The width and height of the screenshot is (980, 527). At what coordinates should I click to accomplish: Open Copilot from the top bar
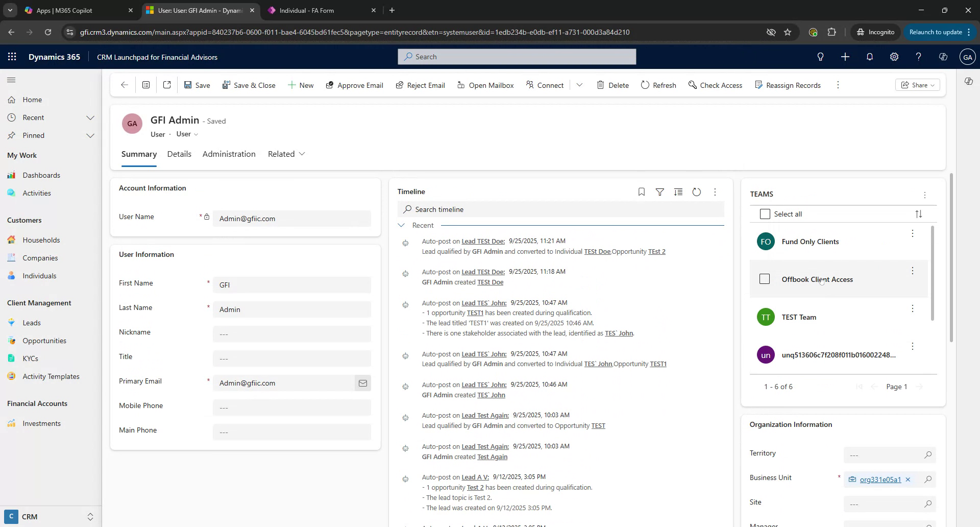tap(943, 57)
